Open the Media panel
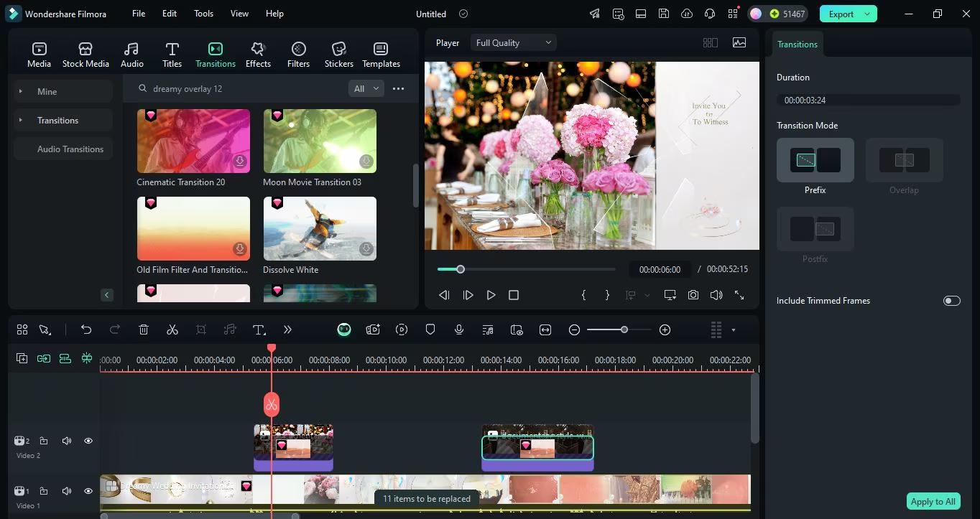This screenshot has width=980, height=519. [x=39, y=55]
